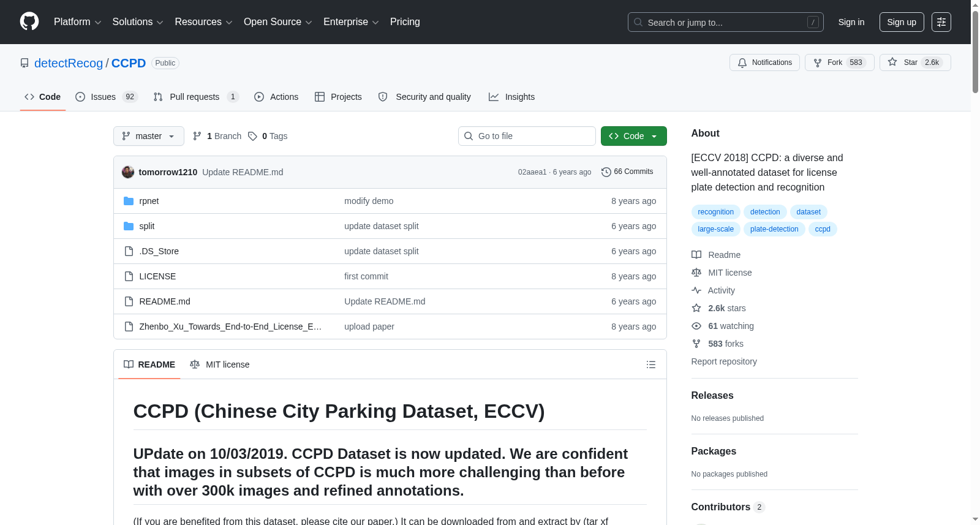Click the recognition topic tag

[x=715, y=212]
